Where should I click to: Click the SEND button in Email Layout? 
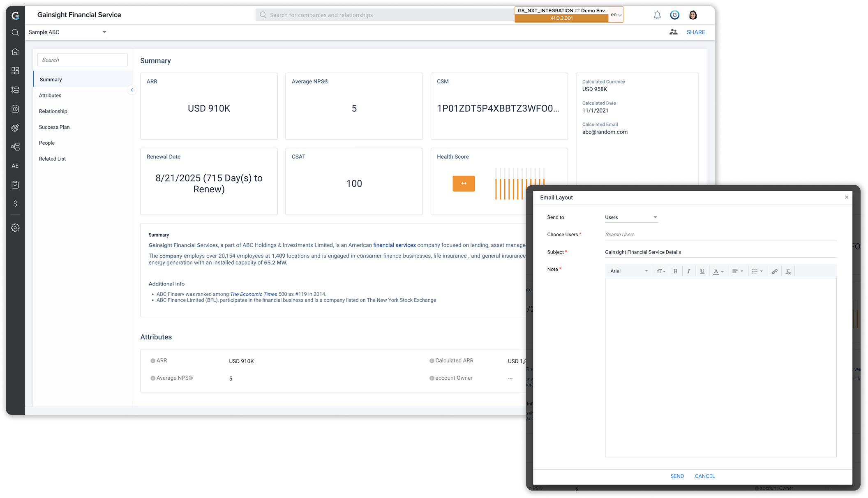(677, 476)
